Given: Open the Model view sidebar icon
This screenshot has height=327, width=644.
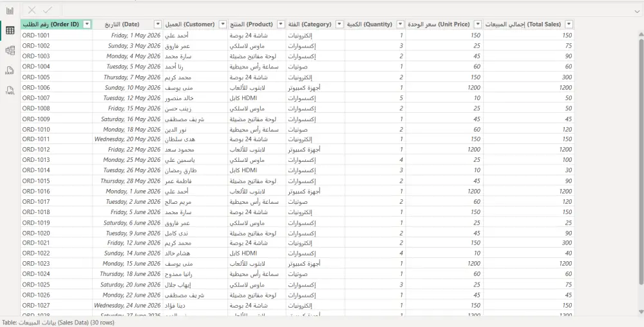Looking at the screenshot, I should coord(10,50).
